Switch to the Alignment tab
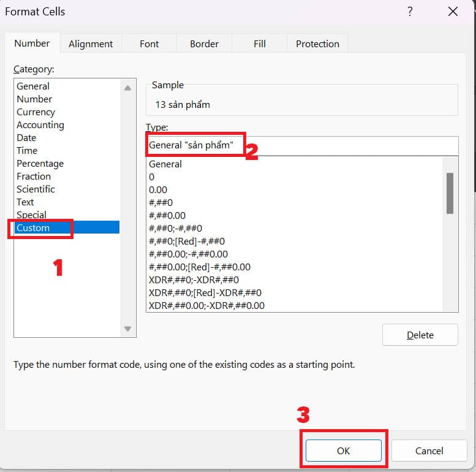This screenshot has width=476, height=472. (x=91, y=44)
